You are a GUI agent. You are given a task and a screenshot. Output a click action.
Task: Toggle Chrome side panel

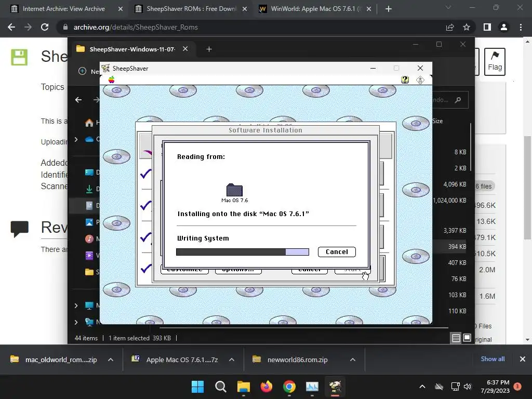487,27
